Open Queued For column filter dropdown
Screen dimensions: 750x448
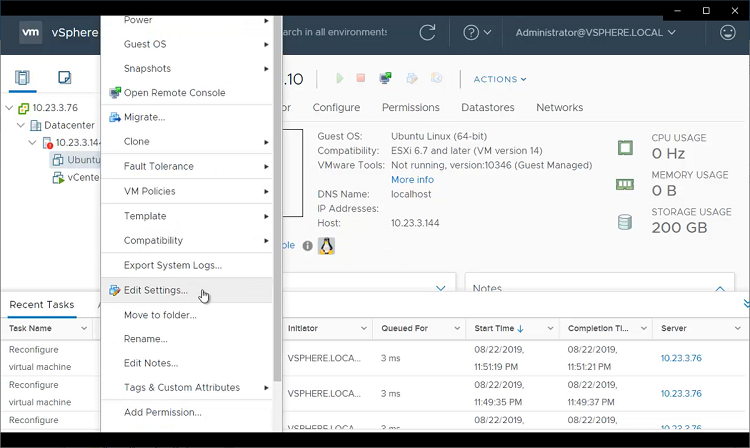[457, 328]
